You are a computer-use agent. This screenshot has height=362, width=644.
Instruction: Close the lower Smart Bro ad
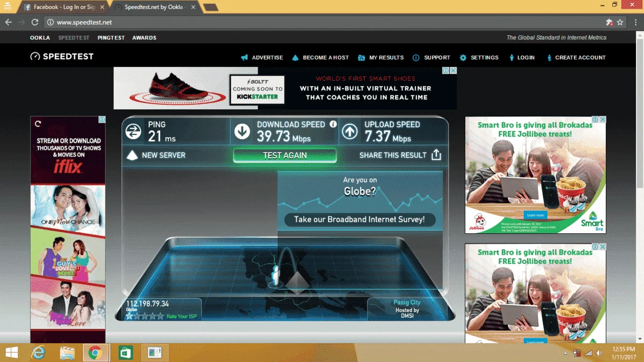coord(603,247)
